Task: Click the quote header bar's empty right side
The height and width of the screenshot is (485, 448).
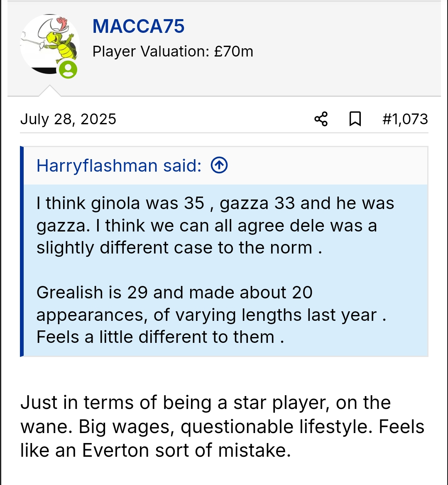Action: pos(332,165)
